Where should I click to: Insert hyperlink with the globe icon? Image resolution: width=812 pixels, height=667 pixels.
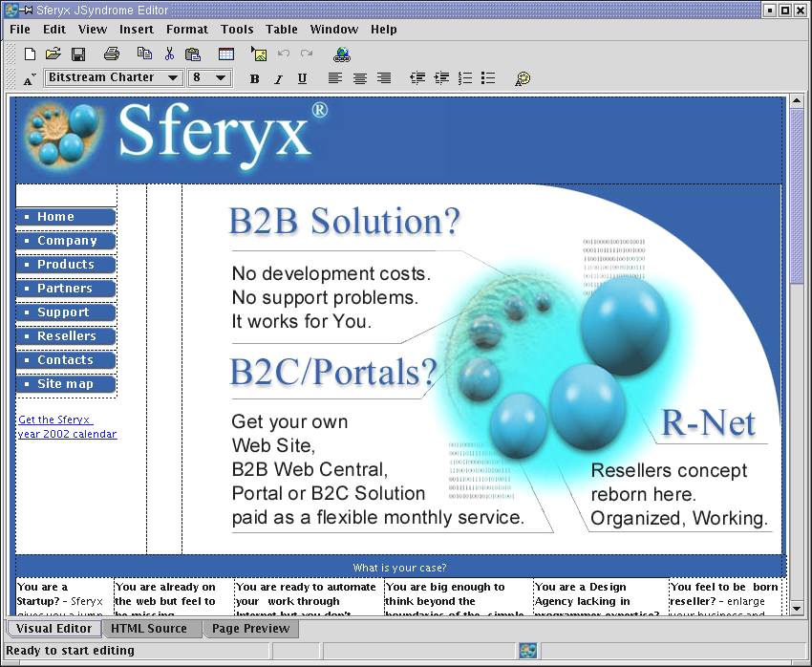342,54
